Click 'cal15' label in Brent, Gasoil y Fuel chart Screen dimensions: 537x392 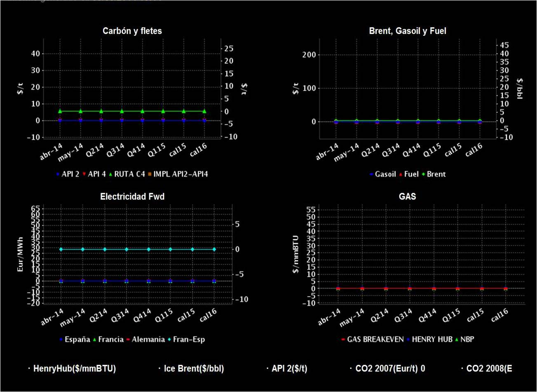(453, 150)
